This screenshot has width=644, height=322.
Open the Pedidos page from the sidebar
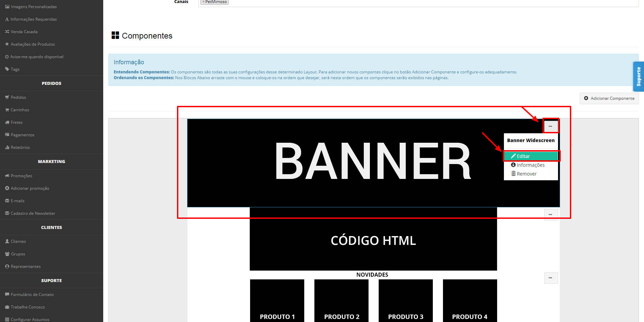tap(18, 97)
